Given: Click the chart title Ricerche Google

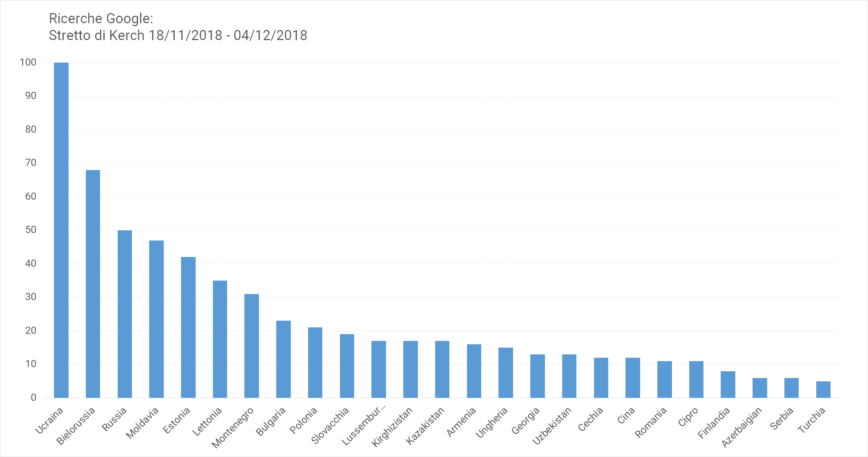Looking at the screenshot, I should click(x=101, y=18).
